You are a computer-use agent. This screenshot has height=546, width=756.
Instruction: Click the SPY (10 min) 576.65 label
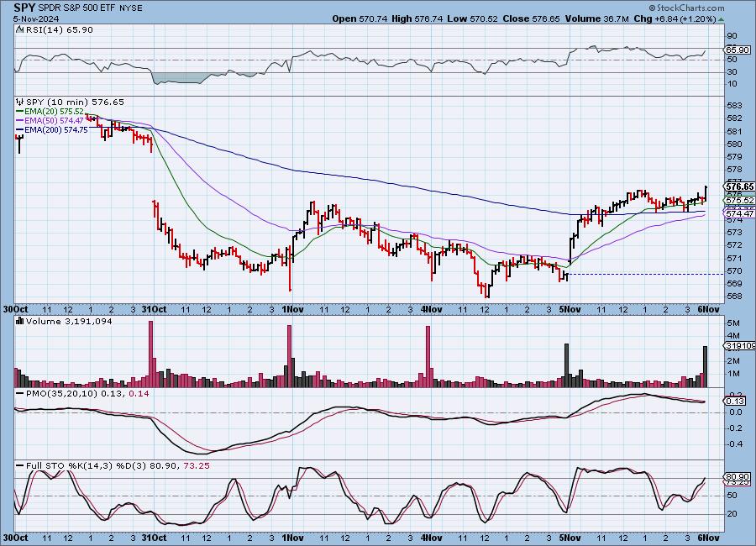click(75, 102)
